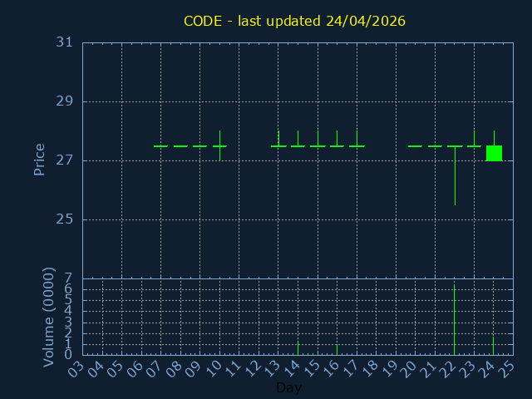Image resolution: width=532 pixels, height=399 pixels.
Task: Select the day 07 flat candle marker
Action: coord(160,146)
